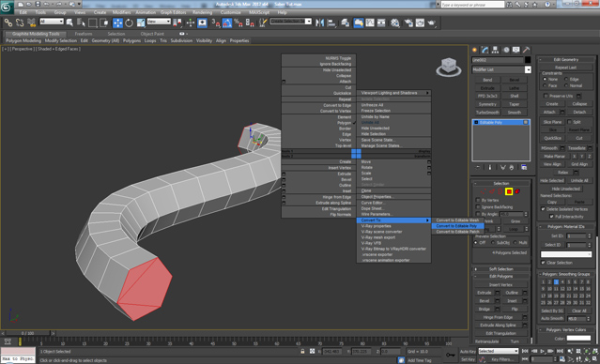Click the Bind to Space Warp icon

coord(31,23)
